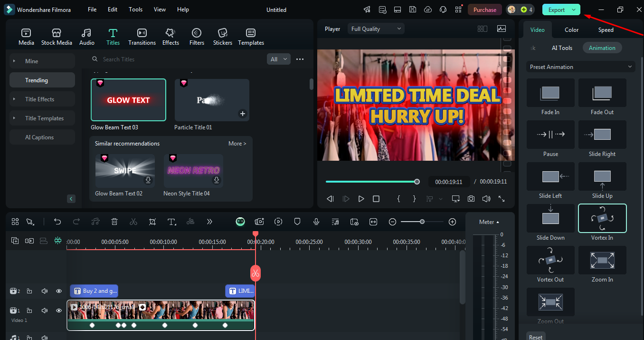Viewport: 644px width, 340px height.
Task: Click the save project floppy disk icon
Action: (413, 10)
